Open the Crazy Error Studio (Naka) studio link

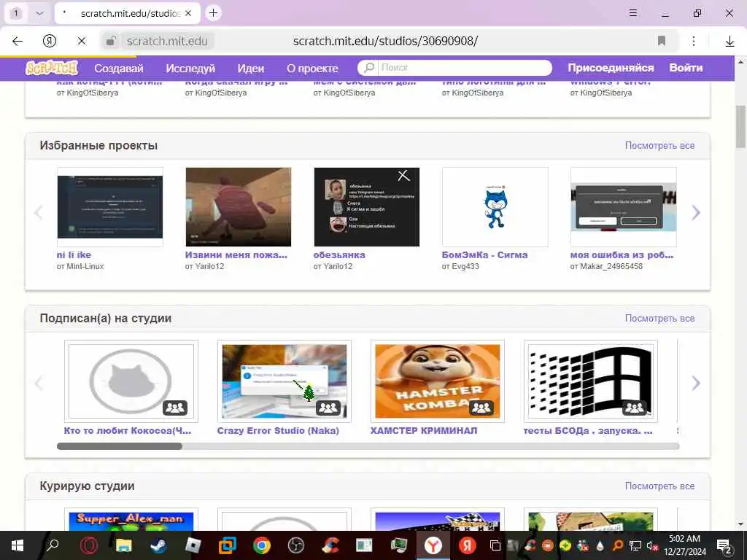[x=278, y=430]
